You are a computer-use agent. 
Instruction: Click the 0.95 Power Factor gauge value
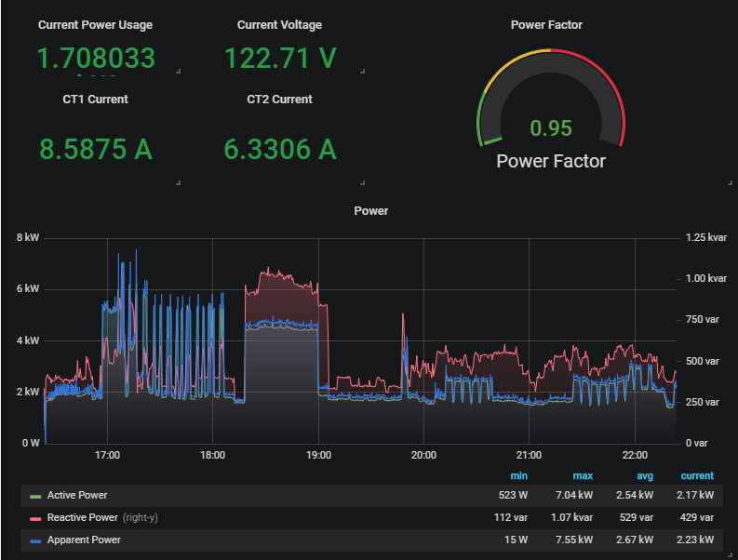tap(551, 128)
